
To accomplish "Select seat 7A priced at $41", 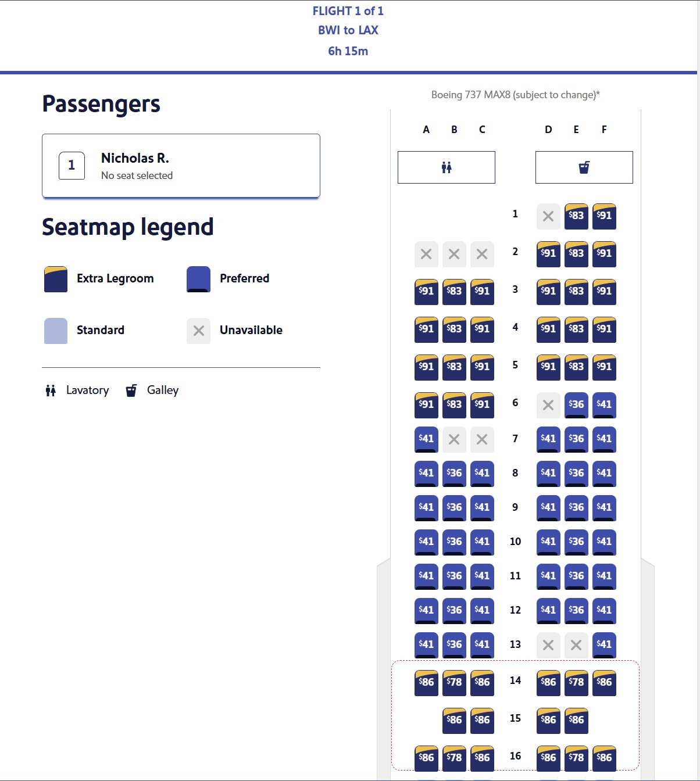I will click(426, 439).
